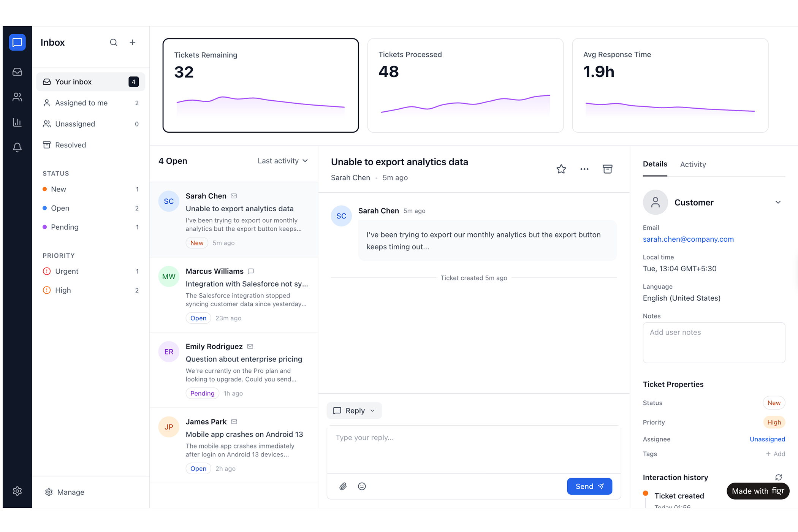This screenshot has width=798, height=532.
Task: Open the Assigned to me folder
Action: (81, 103)
